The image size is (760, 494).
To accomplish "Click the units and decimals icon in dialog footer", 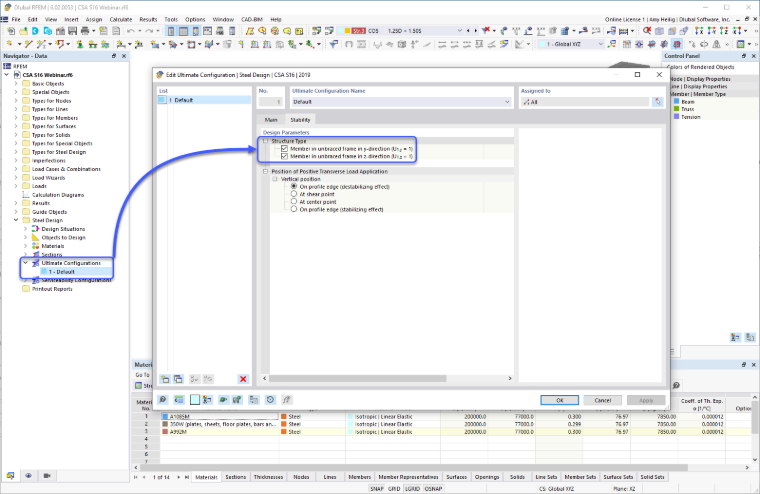I will coord(179,399).
